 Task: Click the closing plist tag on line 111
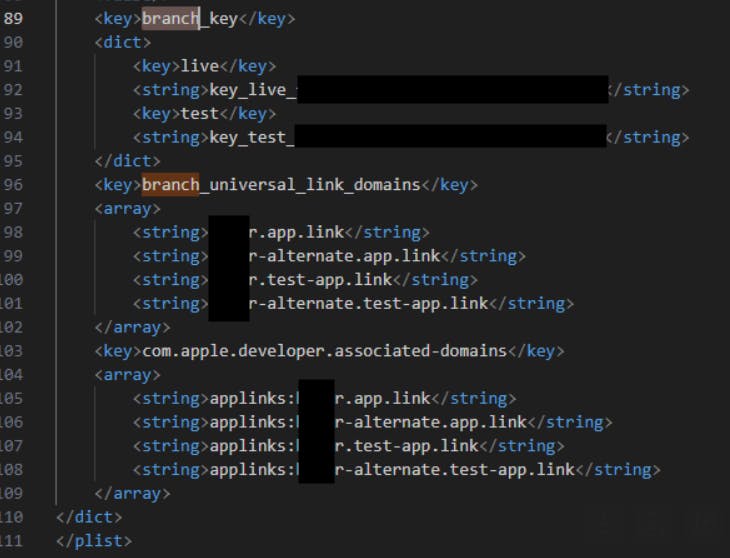[x=94, y=541]
